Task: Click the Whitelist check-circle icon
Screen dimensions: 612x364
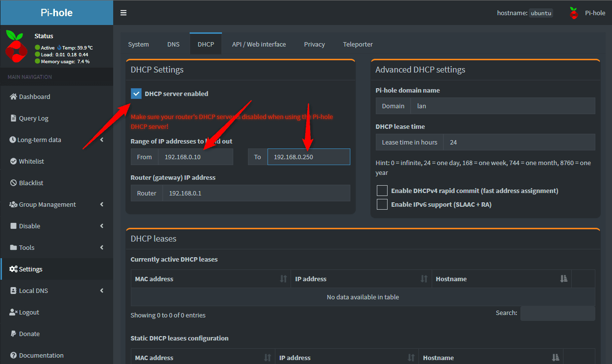Action: (14, 161)
